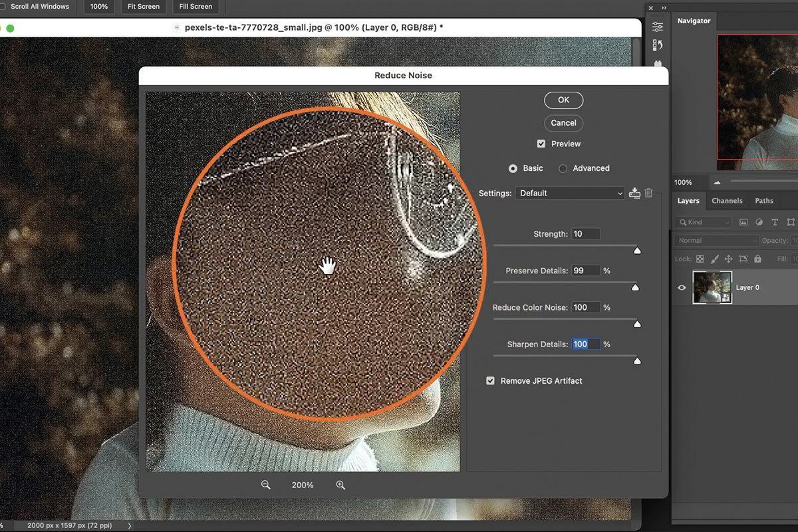This screenshot has height=532, width=798.
Task: Save current Reduce Noise settings as preset
Action: [634, 193]
